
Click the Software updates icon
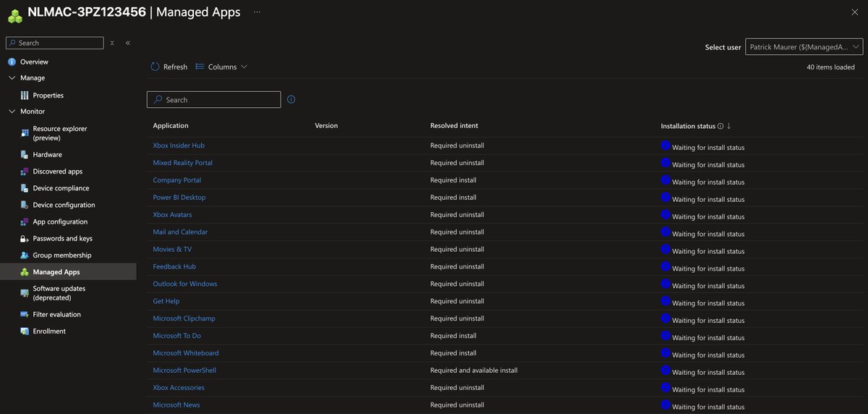[25, 293]
